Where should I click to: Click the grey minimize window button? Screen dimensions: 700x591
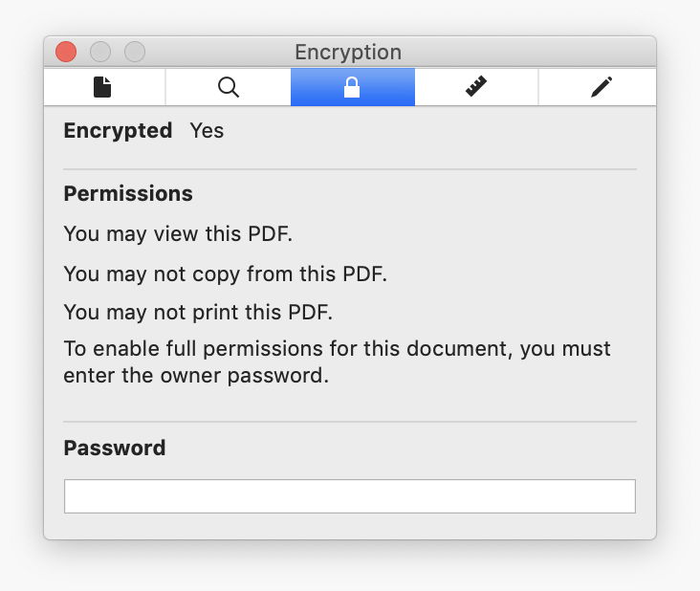[x=100, y=52]
